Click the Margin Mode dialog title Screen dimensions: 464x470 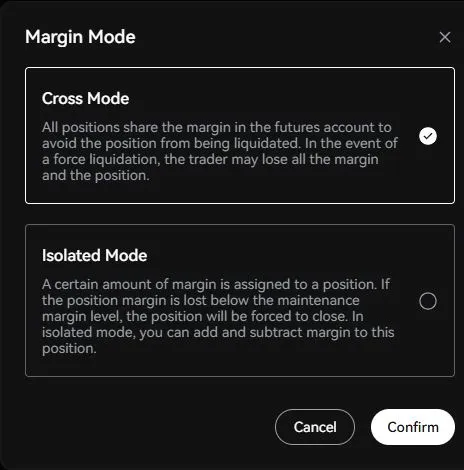[x=80, y=37]
